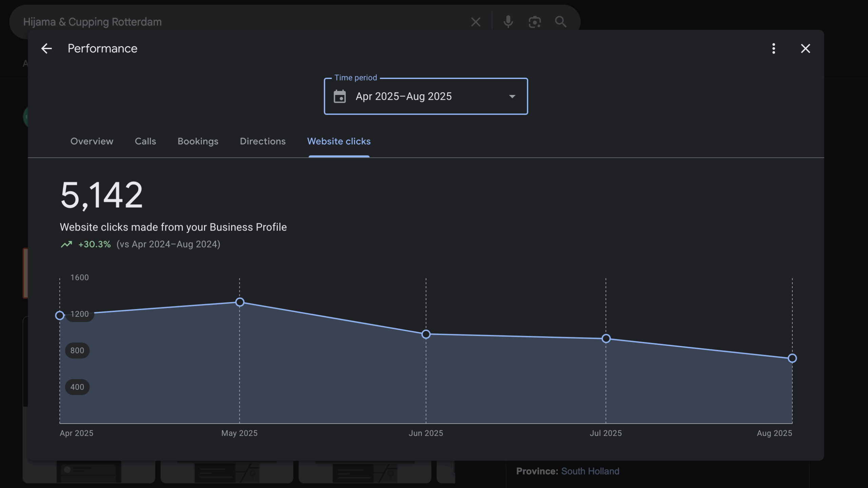
Task: Click the May 2025 data point
Action: (x=240, y=302)
